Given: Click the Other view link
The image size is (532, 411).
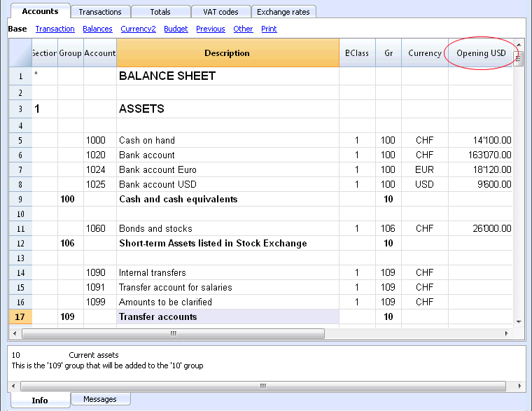Looking at the screenshot, I should click(x=243, y=29).
